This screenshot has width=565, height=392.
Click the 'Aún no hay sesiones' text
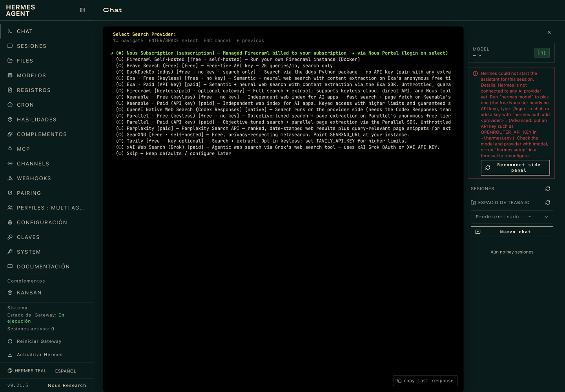512,252
